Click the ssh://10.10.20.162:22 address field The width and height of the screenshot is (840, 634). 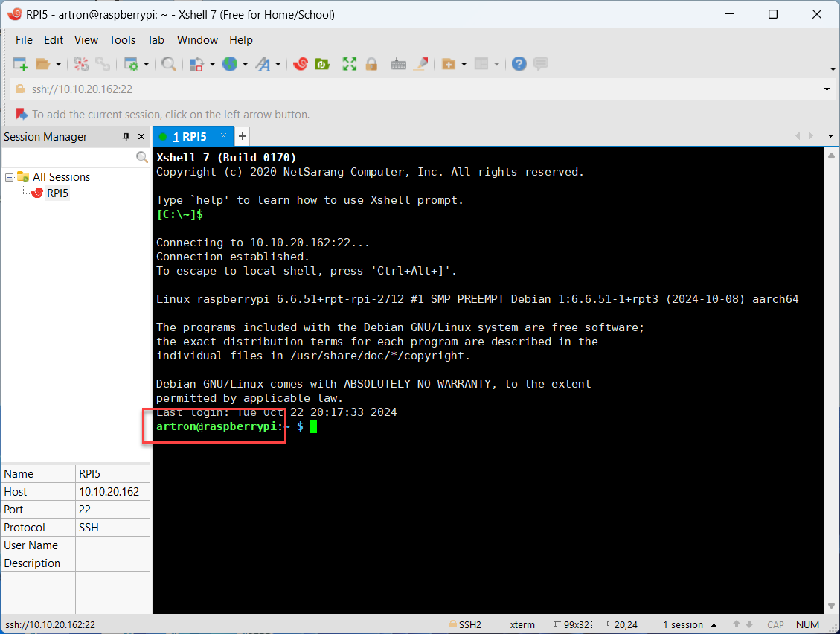(423, 89)
